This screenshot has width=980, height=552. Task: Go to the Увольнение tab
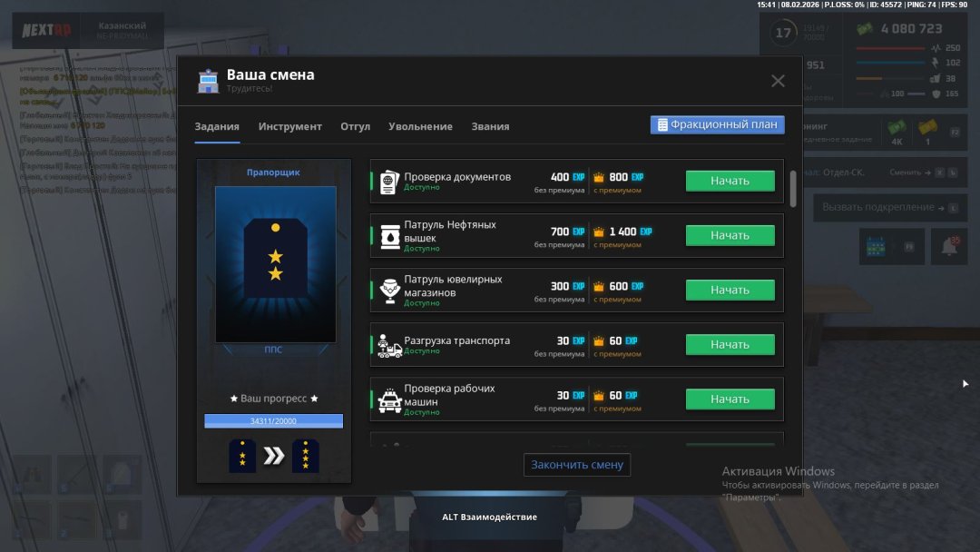coord(420,126)
